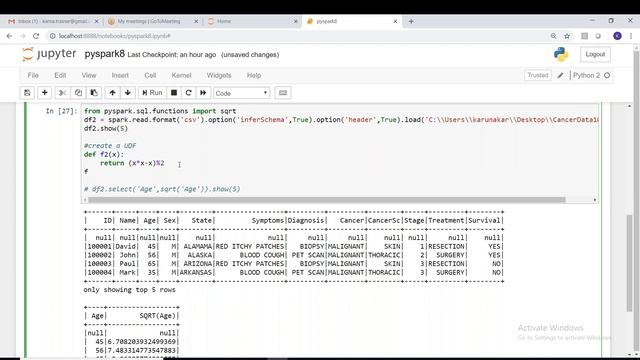
Task: Click the 'ALASKA' state value in output
Action: pos(200,255)
